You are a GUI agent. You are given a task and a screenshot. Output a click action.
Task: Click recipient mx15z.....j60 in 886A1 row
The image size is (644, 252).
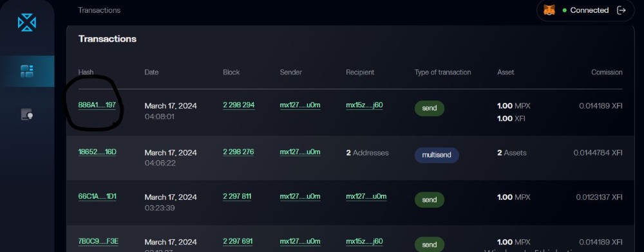pos(365,105)
